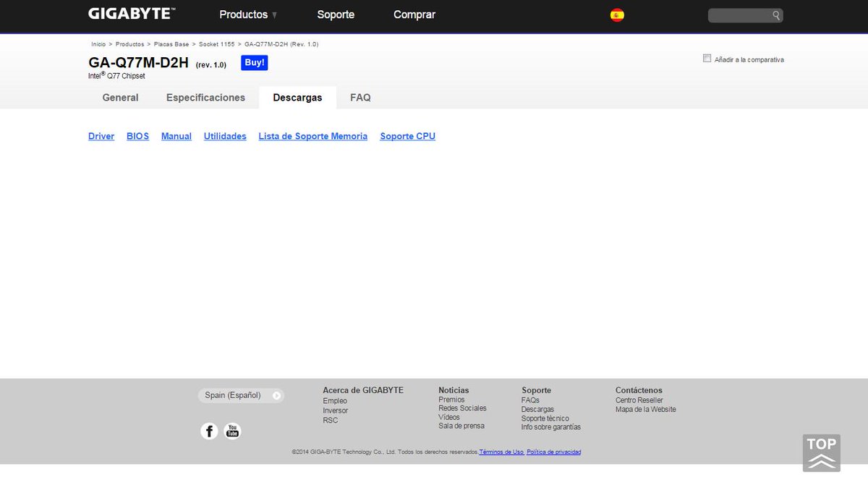Open footer Inversor link

336,410
